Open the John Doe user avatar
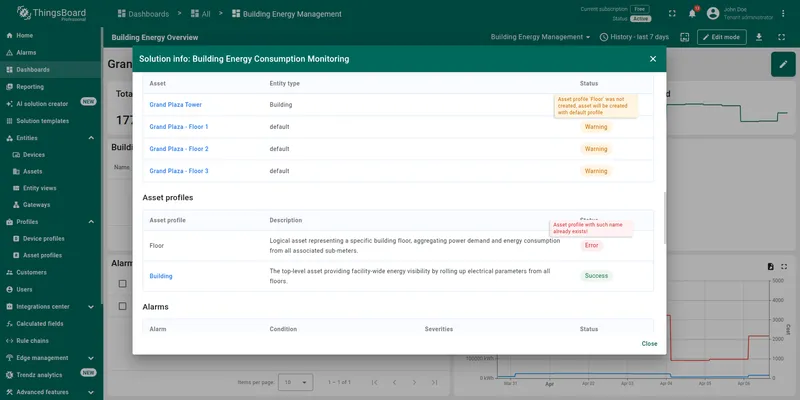 tap(713, 14)
